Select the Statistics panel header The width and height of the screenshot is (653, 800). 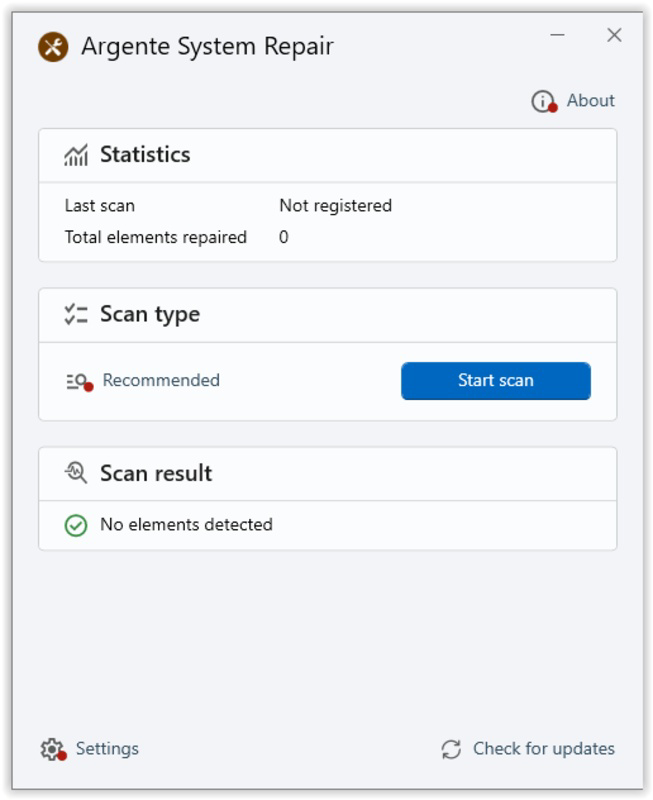click(328, 156)
